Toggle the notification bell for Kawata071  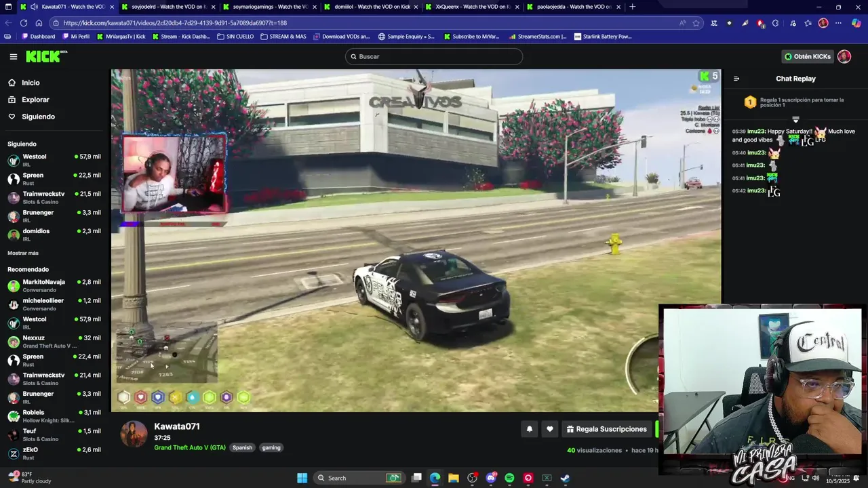point(530,429)
